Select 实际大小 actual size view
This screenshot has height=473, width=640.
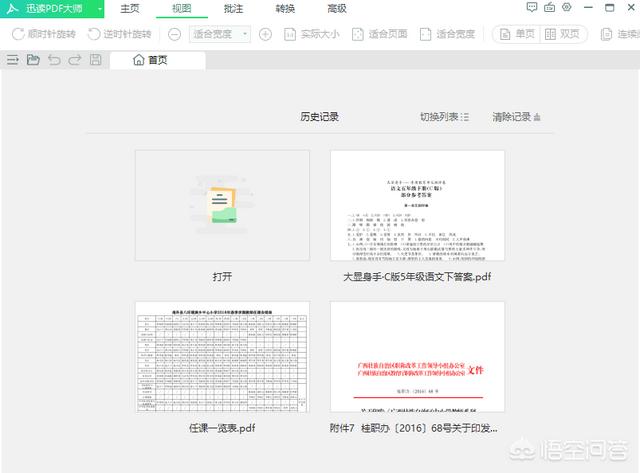(x=312, y=34)
